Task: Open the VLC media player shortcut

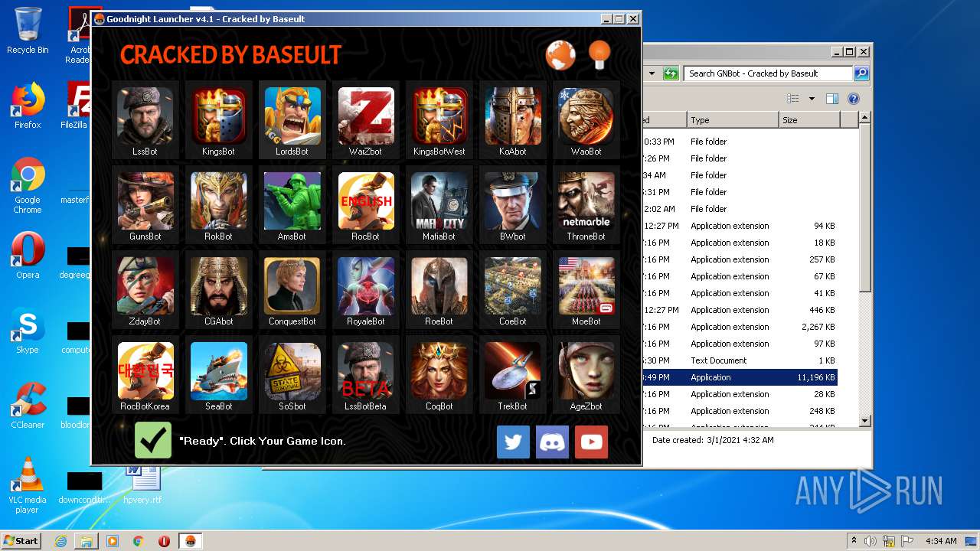Action: coord(28,484)
